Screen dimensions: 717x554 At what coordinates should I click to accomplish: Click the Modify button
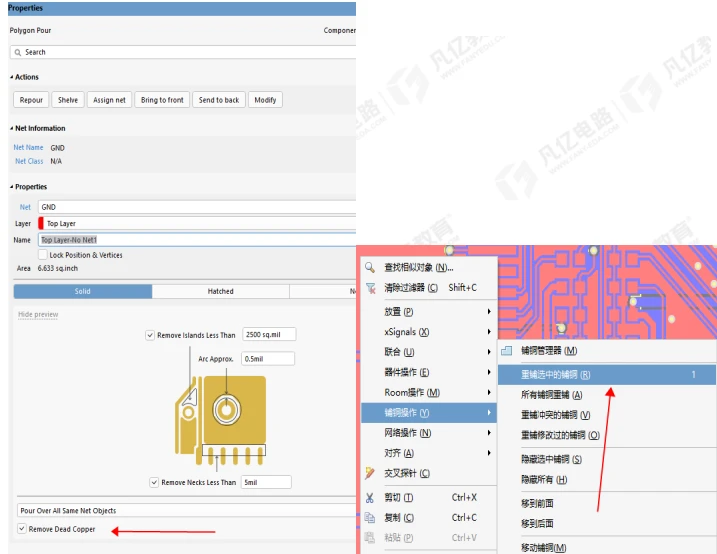(265, 100)
